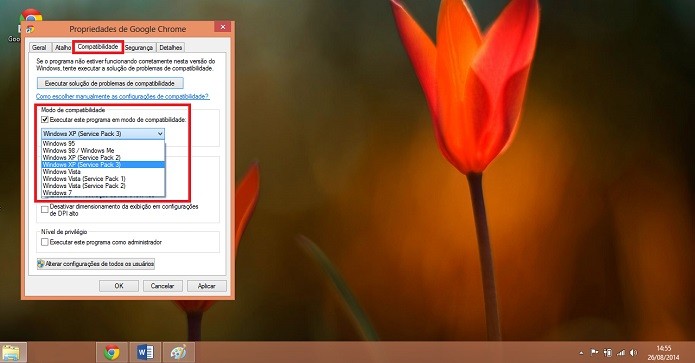695x363 pixels.
Task: Pick Windows Vista (Service Pack 2)
Action: (x=103, y=186)
